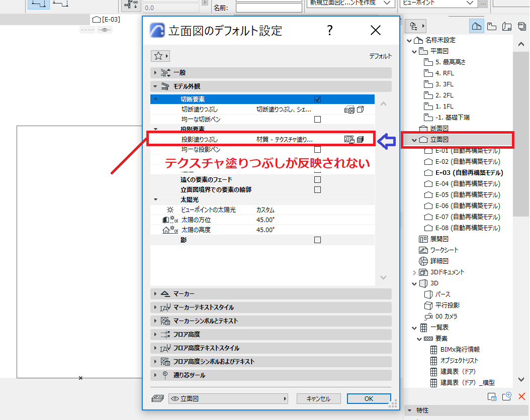Click the settings list scroll down arrow
Viewport: 530px width, 420px height.
click(x=383, y=277)
